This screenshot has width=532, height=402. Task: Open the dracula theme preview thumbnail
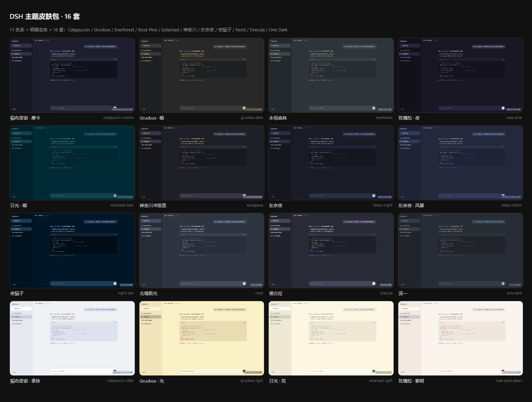point(331,250)
